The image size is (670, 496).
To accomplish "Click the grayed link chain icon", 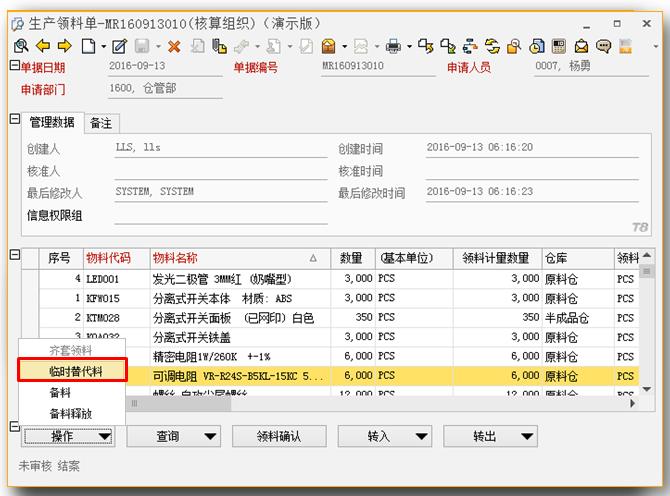I will click(x=241, y=46).
